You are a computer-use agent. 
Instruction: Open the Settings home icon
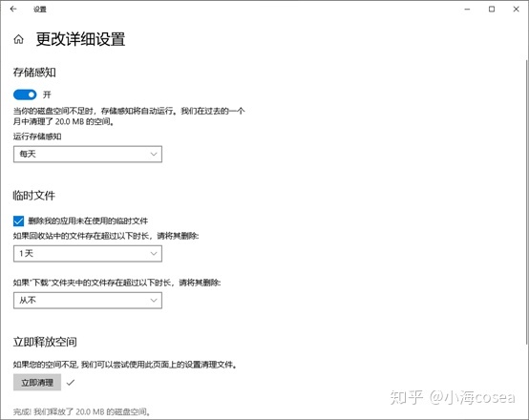18,39
